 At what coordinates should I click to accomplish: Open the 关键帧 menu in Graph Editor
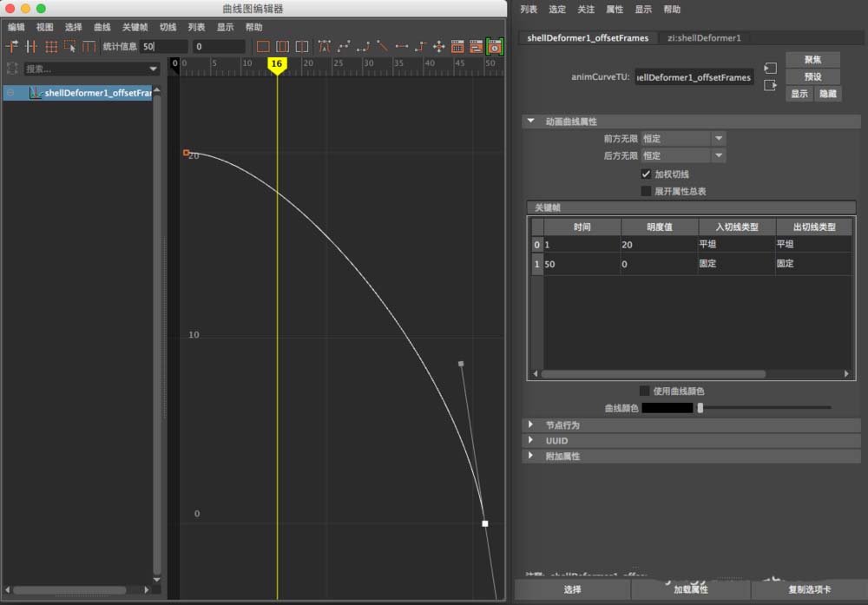point(135,27)
